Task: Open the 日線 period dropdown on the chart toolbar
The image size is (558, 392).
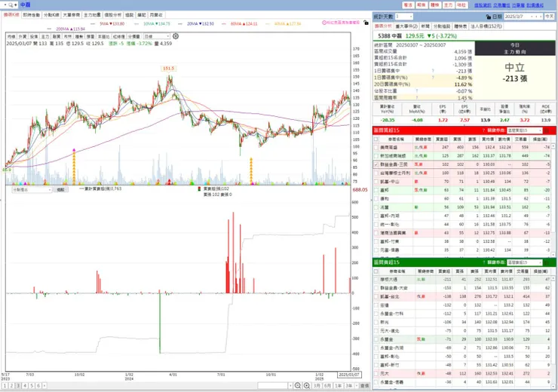Action: (x=156, y=36)
